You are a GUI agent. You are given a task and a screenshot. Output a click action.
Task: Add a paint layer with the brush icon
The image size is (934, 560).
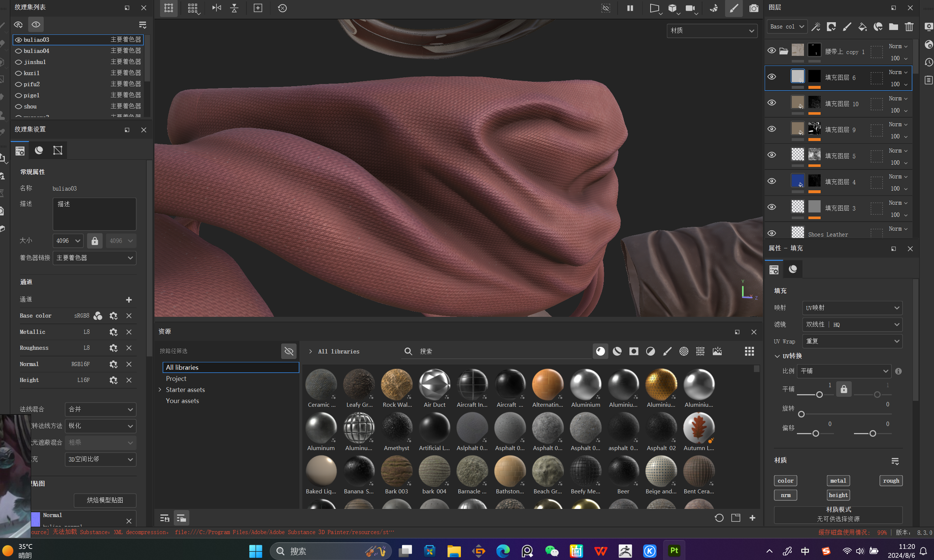(x=847, y=26)
